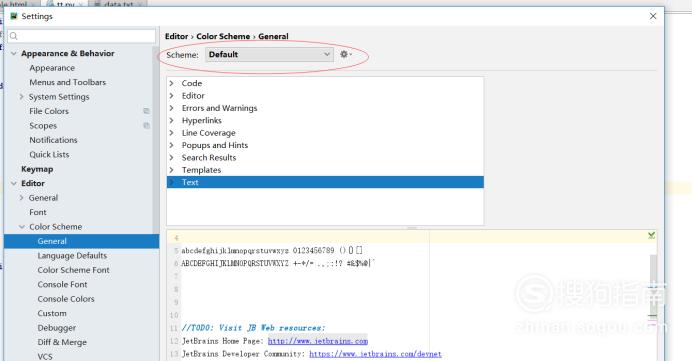Open Color Scheme Font settings

73,270
